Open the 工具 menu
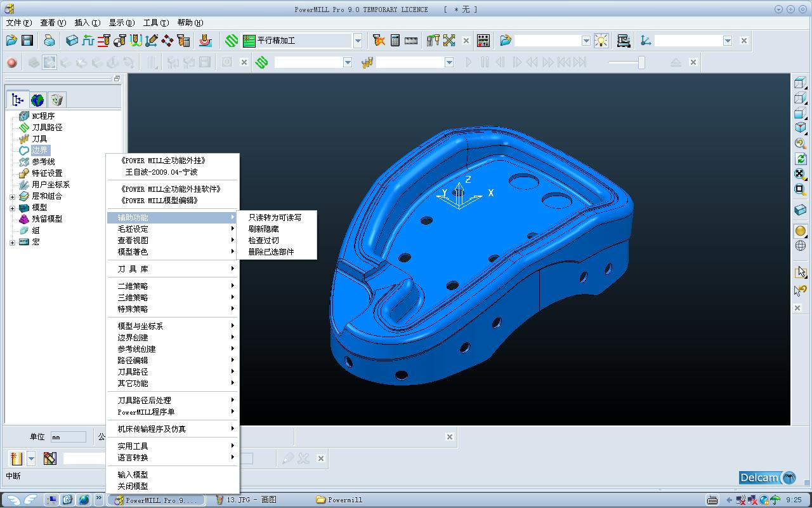812x508 pixels. [155, 23]
